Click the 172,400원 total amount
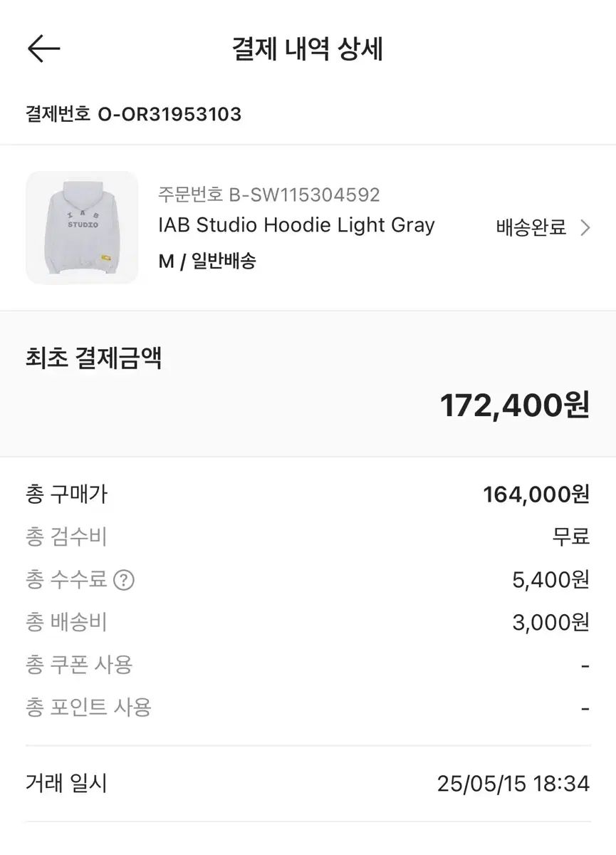616x855 pixels. (514, 406)
